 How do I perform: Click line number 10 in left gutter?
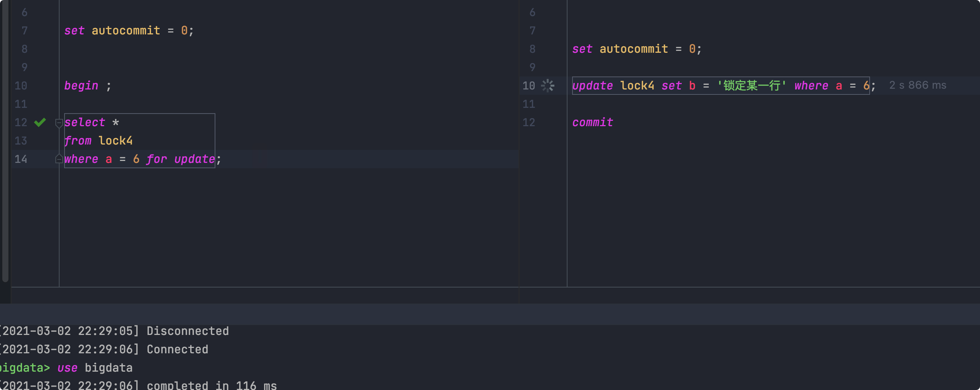pos(21,86)
